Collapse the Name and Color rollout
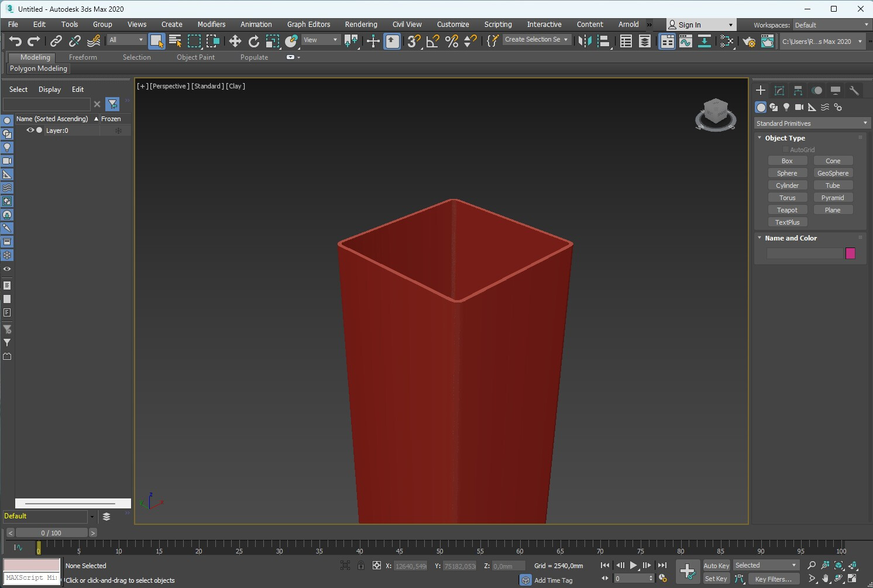The image size is (873, 588). coord(759,238)
